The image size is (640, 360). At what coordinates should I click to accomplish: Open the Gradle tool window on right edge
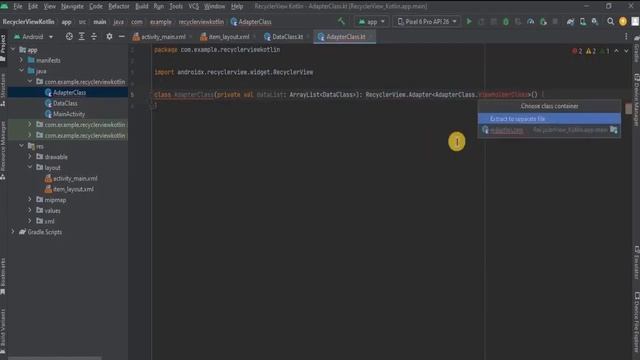(636, 50)
